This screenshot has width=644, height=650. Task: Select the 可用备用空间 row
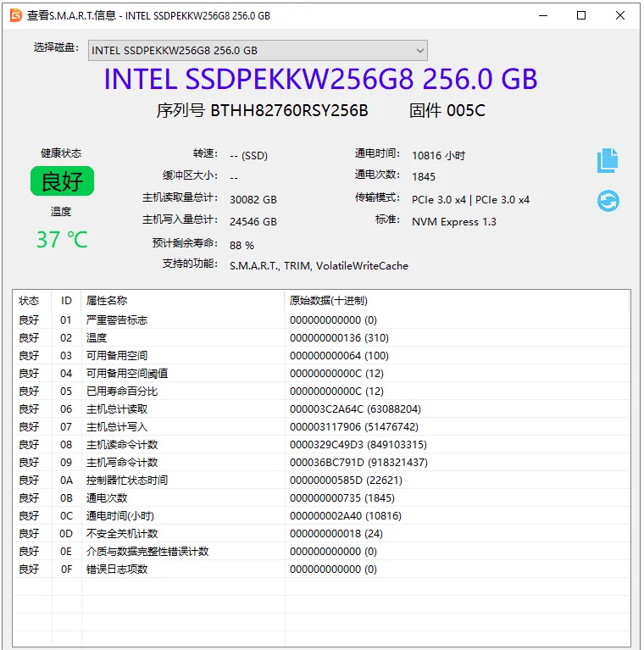321,356
